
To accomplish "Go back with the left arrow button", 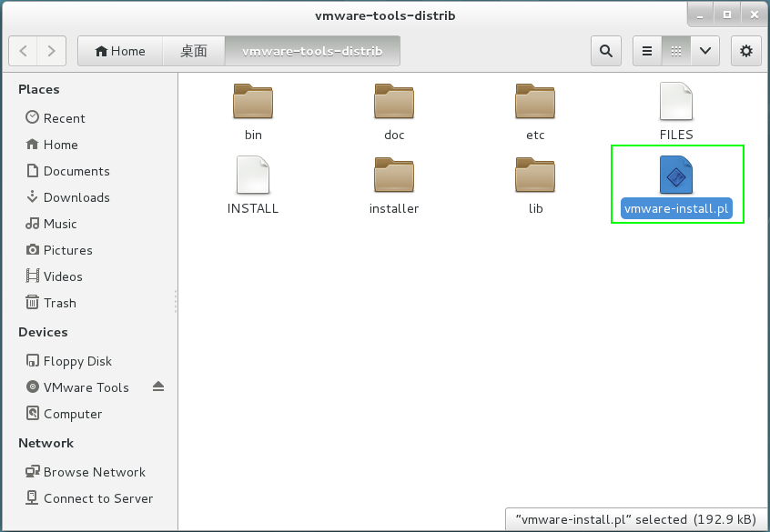I will click(23, 51).
